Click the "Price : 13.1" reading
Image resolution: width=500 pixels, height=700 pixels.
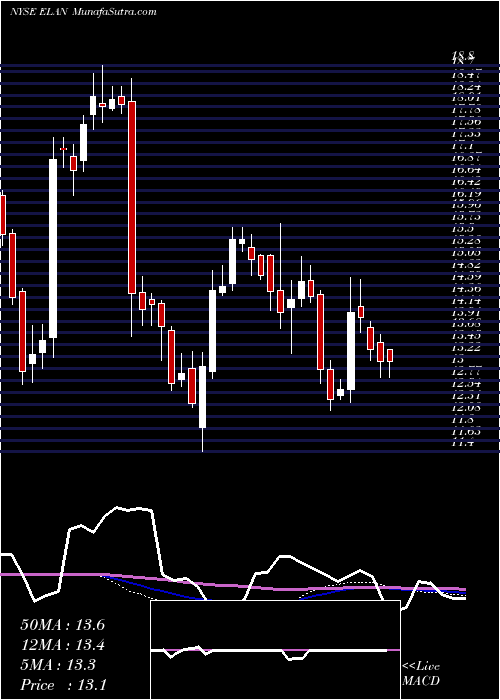(x=63, y=685)
